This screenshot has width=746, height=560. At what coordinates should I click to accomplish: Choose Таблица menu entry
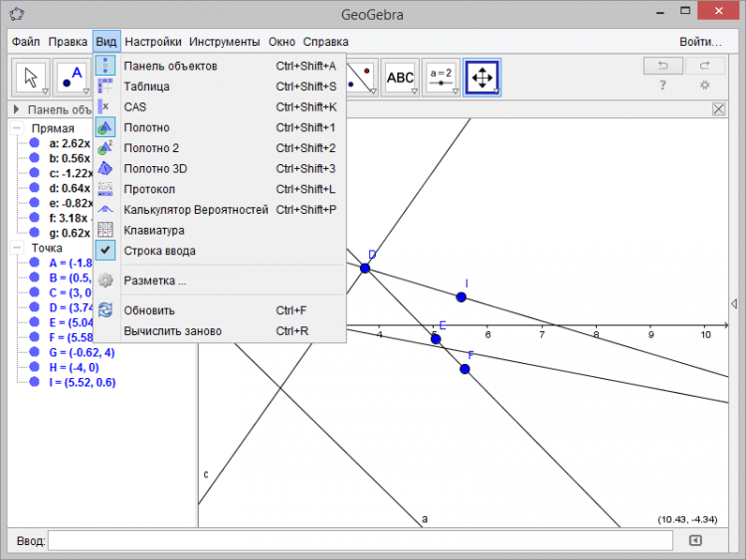point(220,87)
